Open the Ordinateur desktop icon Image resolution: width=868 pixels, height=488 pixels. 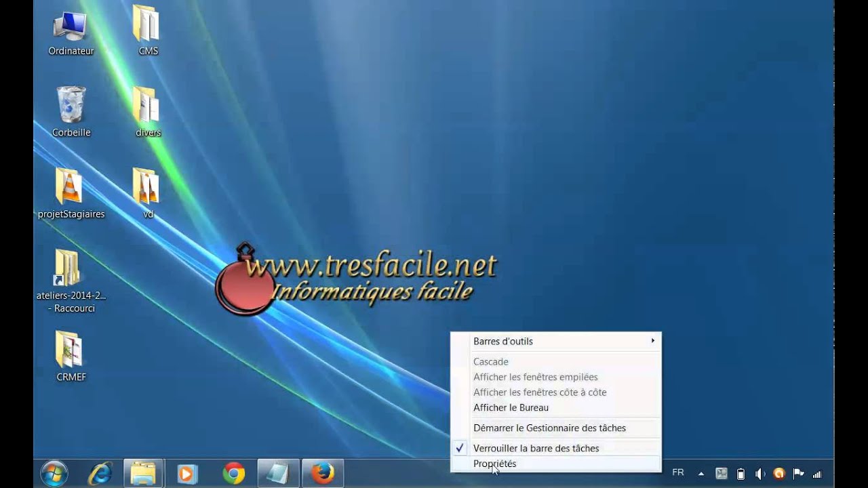[71, 32]
